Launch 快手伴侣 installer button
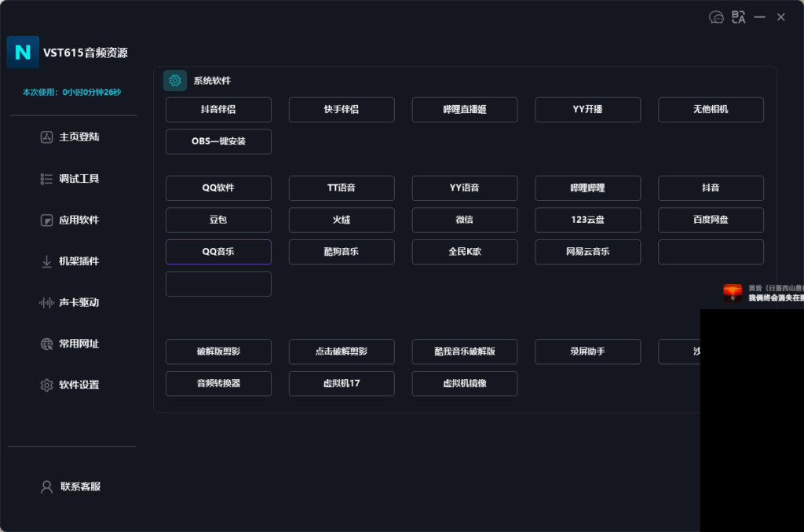 [x=342, y=110]
